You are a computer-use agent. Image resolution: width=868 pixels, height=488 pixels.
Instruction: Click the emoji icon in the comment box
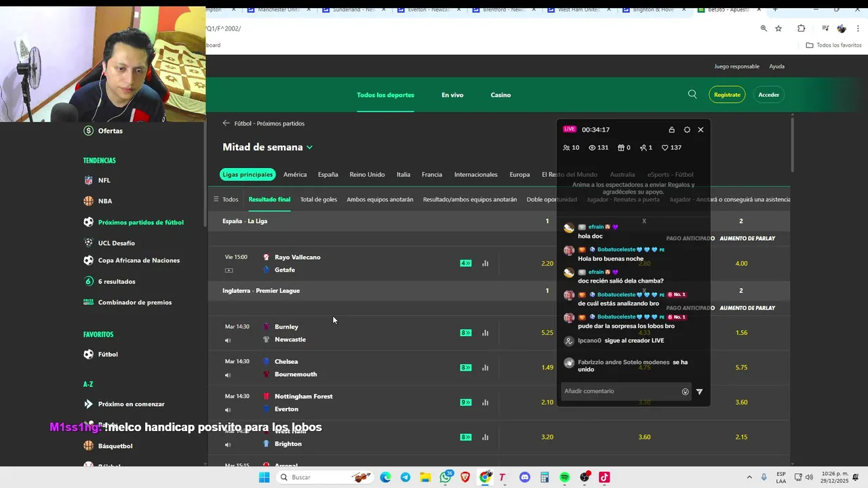[x=685, y=391]
